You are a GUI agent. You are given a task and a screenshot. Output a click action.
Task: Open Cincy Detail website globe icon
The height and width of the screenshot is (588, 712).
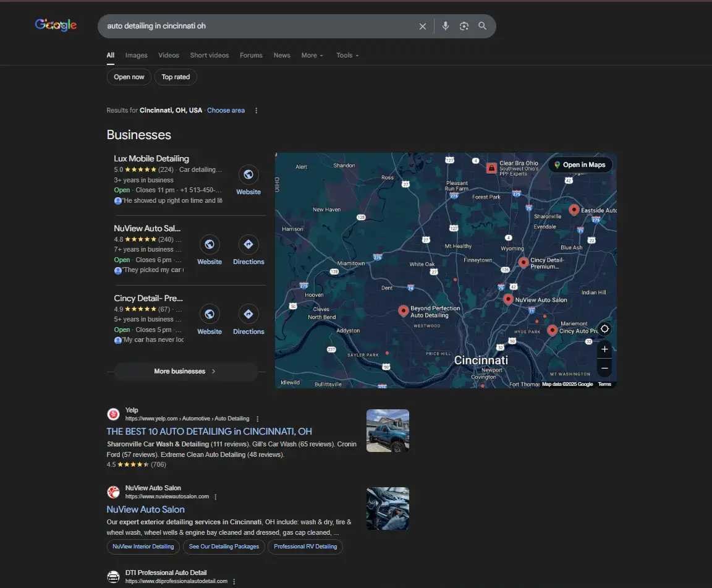pyautogui.click(x=210, y=314)
